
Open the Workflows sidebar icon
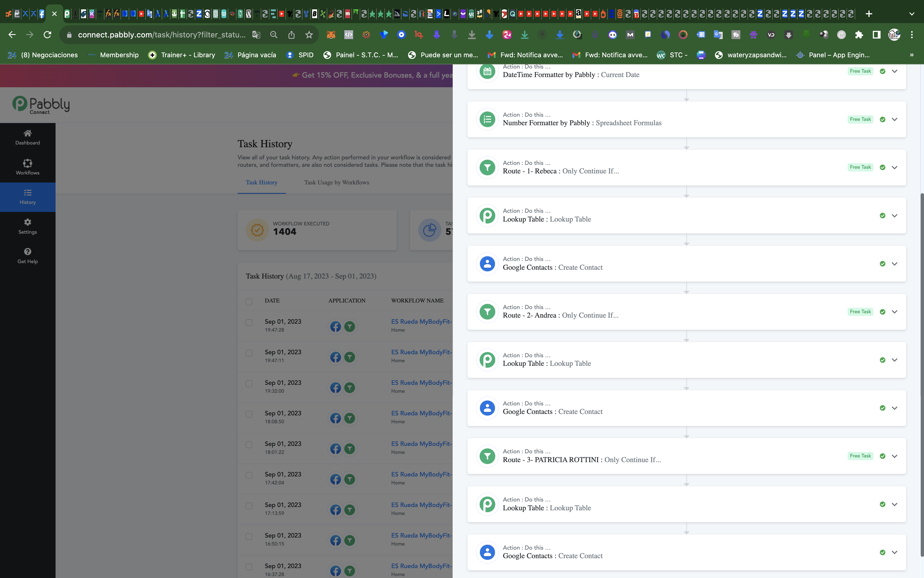[28, 163]
